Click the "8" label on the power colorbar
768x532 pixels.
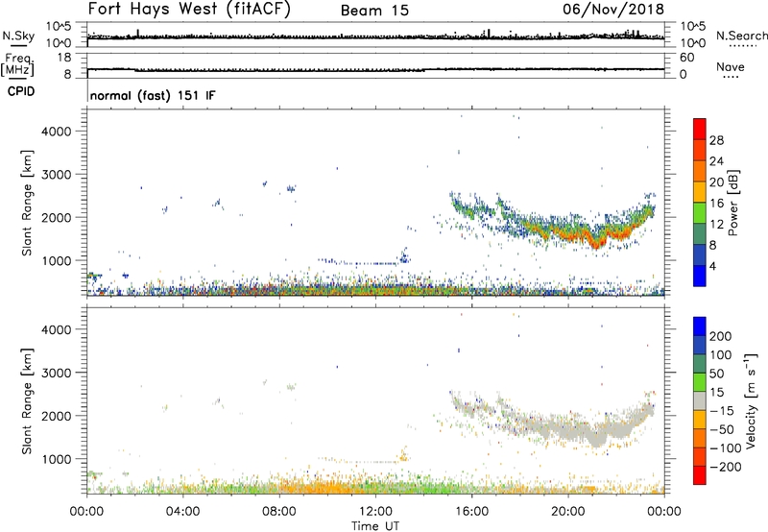(713, 245)
